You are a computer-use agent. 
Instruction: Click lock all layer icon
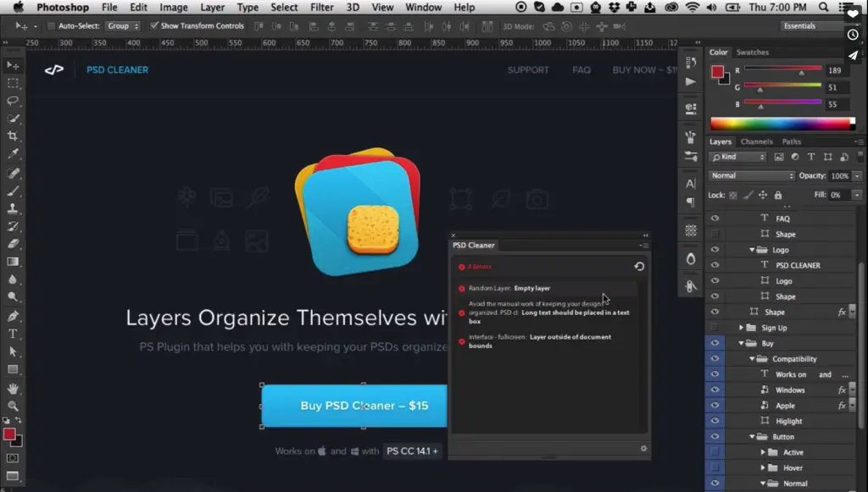pyautogui.click(x=778, y=195)
